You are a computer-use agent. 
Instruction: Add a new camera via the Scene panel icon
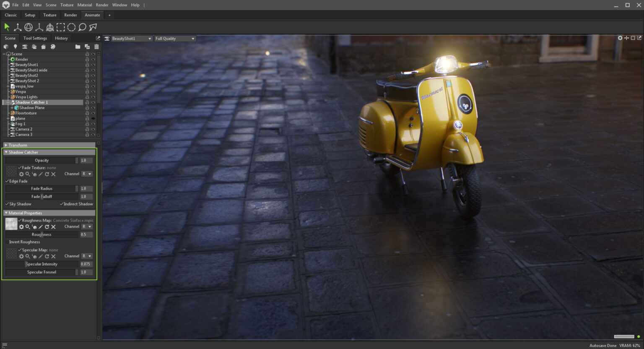24,47
